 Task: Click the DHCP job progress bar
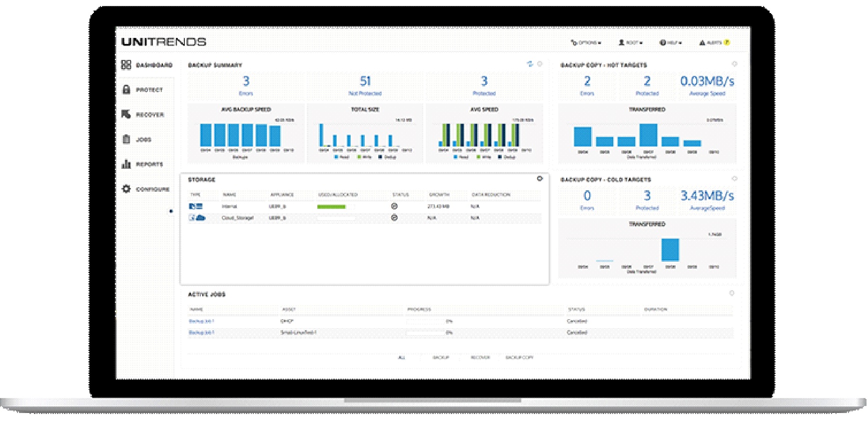(425, 321)
